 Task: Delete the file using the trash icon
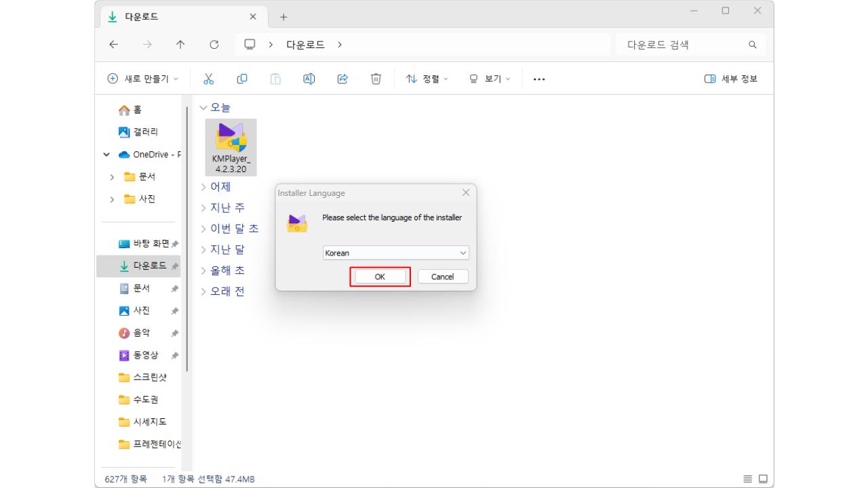click(x=376, y=79)
